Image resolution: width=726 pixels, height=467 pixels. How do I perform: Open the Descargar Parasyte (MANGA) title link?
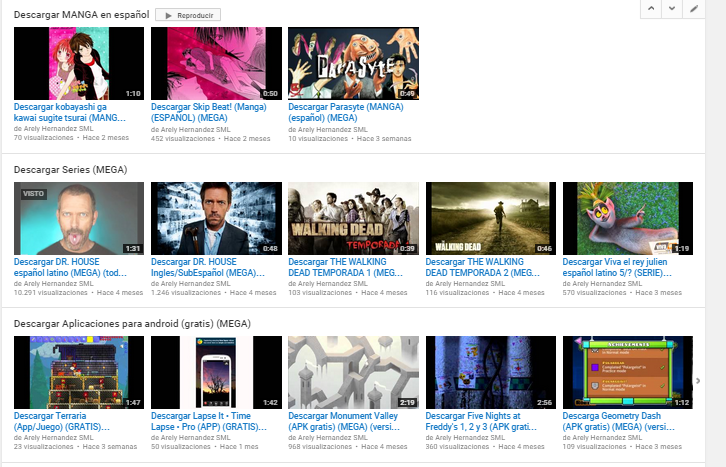pos(346,112)
